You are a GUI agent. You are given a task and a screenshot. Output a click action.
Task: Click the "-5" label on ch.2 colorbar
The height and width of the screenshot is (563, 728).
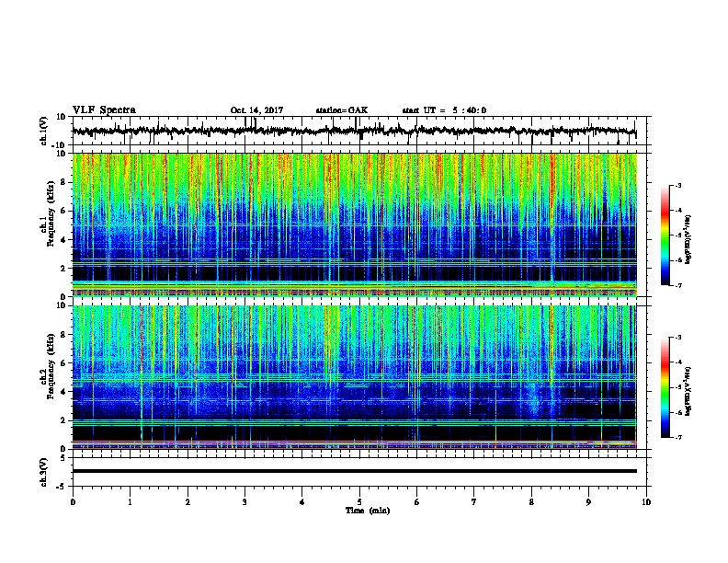pos(677,387)
